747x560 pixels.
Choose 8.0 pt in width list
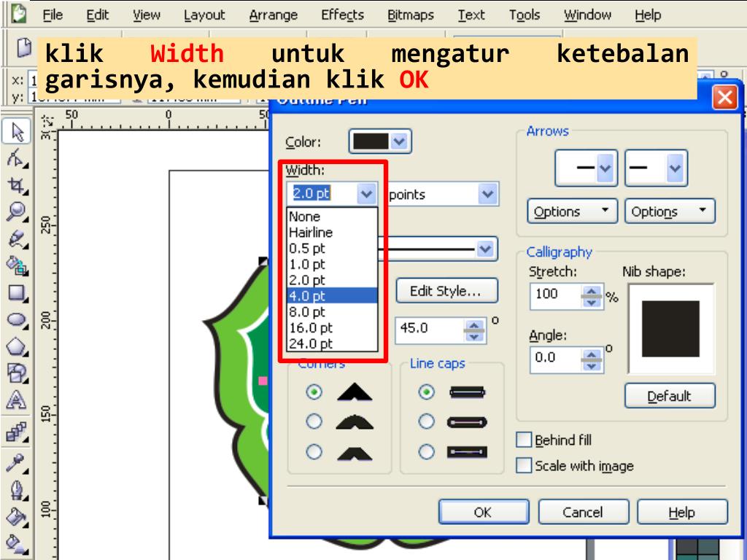click(x=332, y=312)
